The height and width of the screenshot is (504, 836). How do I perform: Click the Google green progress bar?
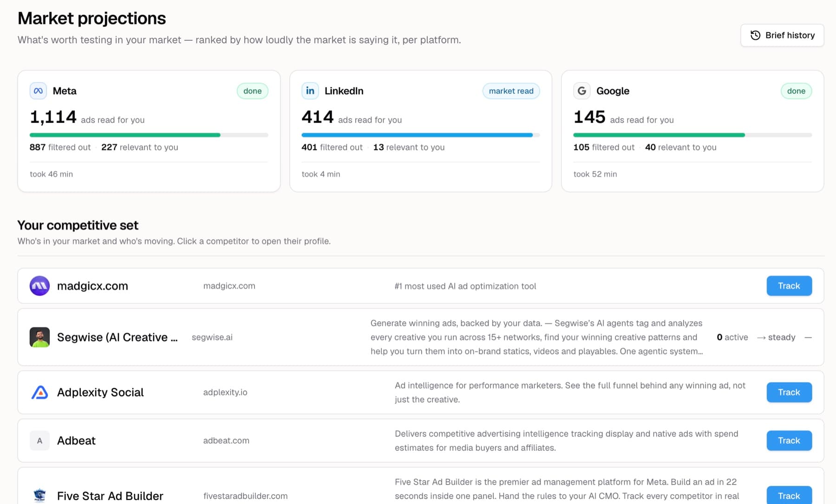pyautogui.click(x=659, y=135)
